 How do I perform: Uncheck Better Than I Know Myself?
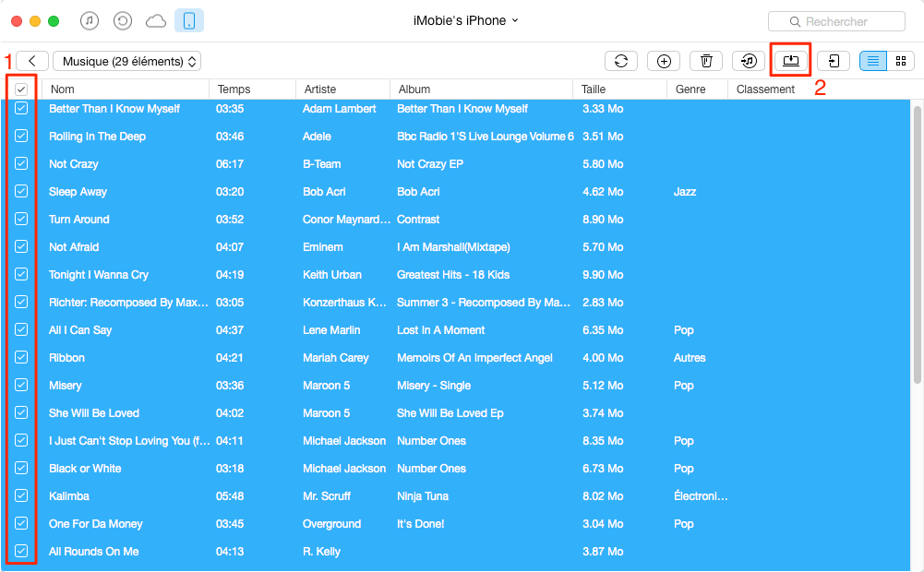21,108
